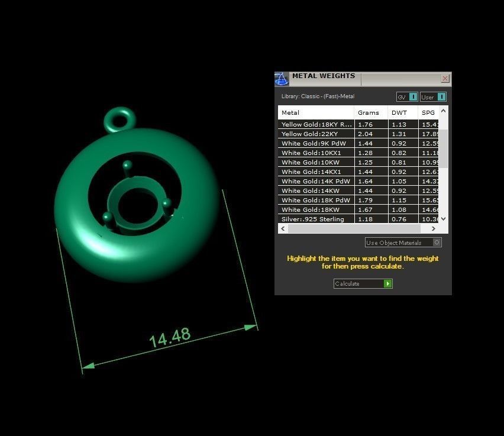
Task: Sort by the SPG column header
Action: (x=428, y=112)
